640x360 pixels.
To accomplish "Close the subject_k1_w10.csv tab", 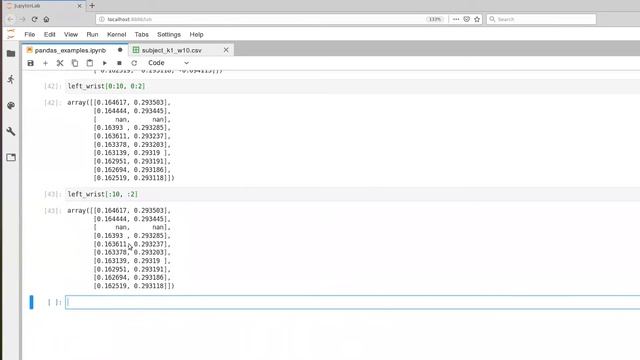I will (x=226, y=50).
